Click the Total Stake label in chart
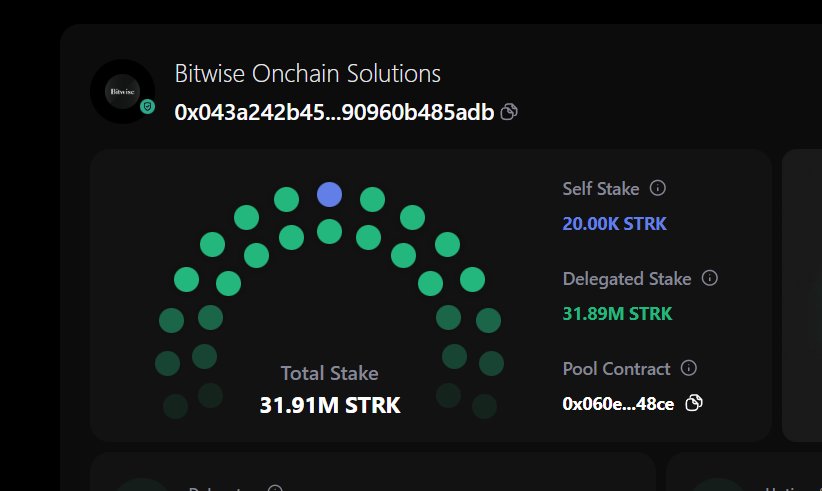Viewport: 822px width, 491px height. coord(329,373)
